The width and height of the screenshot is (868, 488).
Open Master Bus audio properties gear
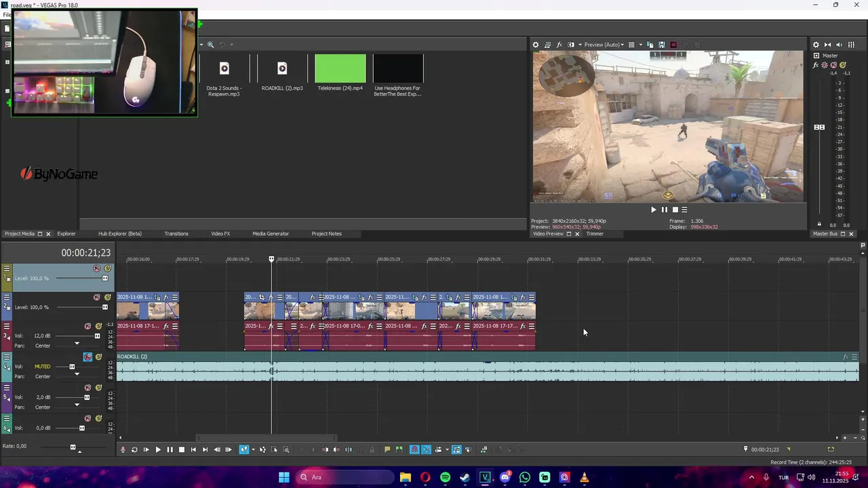point(816,45)
